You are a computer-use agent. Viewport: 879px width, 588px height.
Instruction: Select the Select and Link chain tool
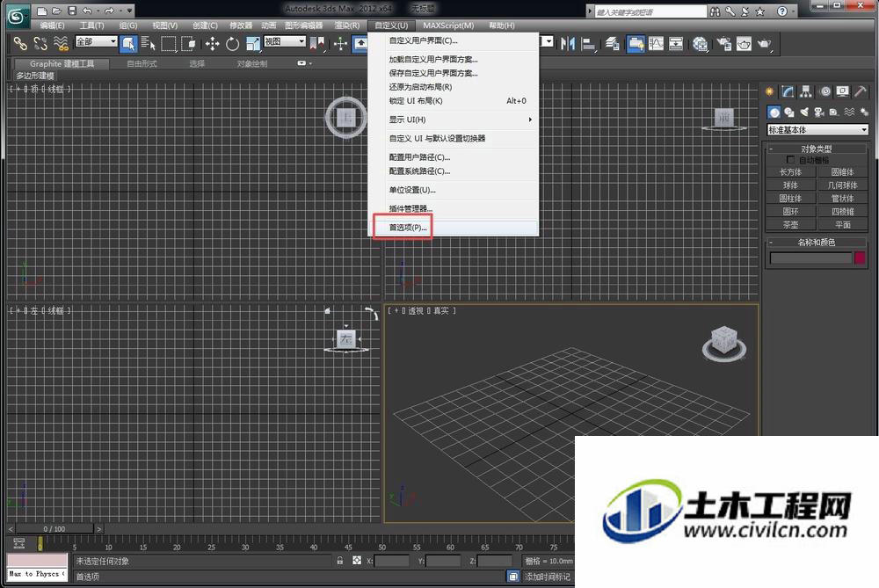pyautogui.click(x=20, y=44)
